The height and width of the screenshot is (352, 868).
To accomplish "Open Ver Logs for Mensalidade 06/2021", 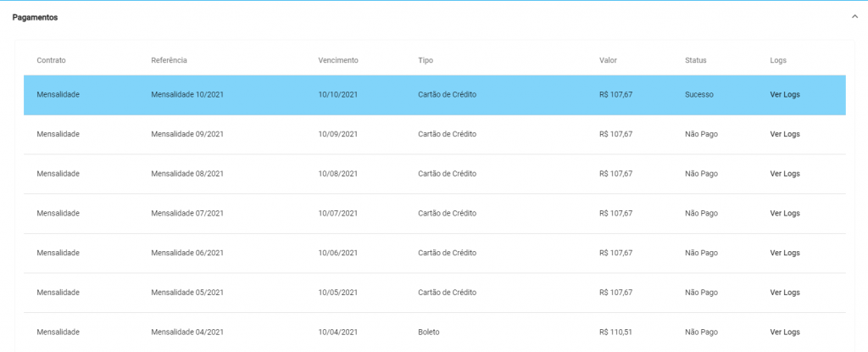I will 784,253.
